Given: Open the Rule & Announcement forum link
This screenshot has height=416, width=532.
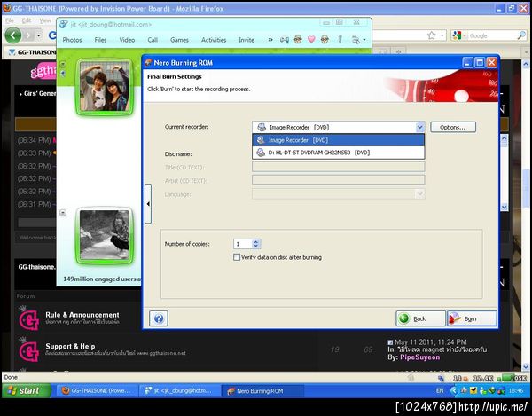Looking at the screenshot, I should tap(82, 315).
